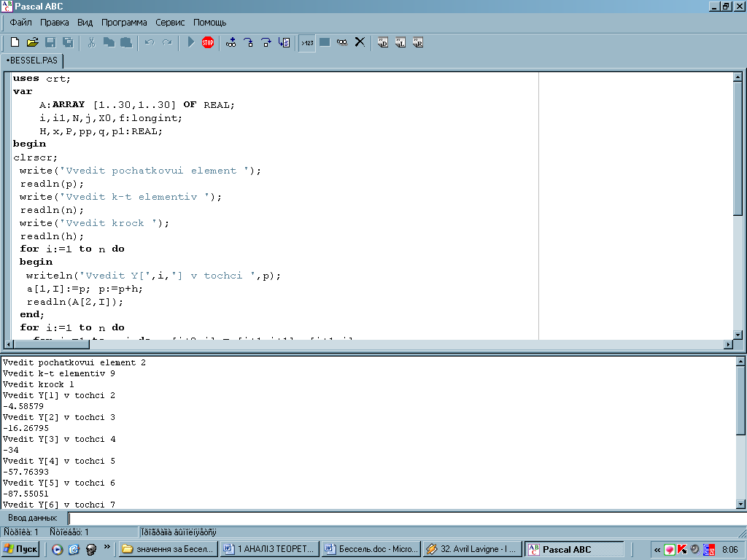747x560 pixels.
Task: Switch to Бессель.doc in taskbar
Action: [x=371, y=549]
